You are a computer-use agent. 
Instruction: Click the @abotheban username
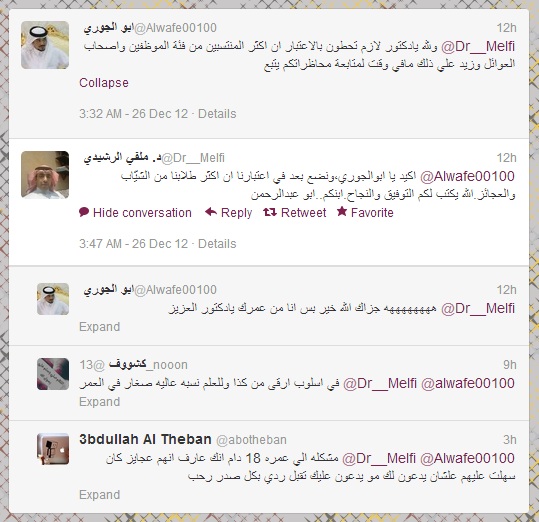pos(251,440)
